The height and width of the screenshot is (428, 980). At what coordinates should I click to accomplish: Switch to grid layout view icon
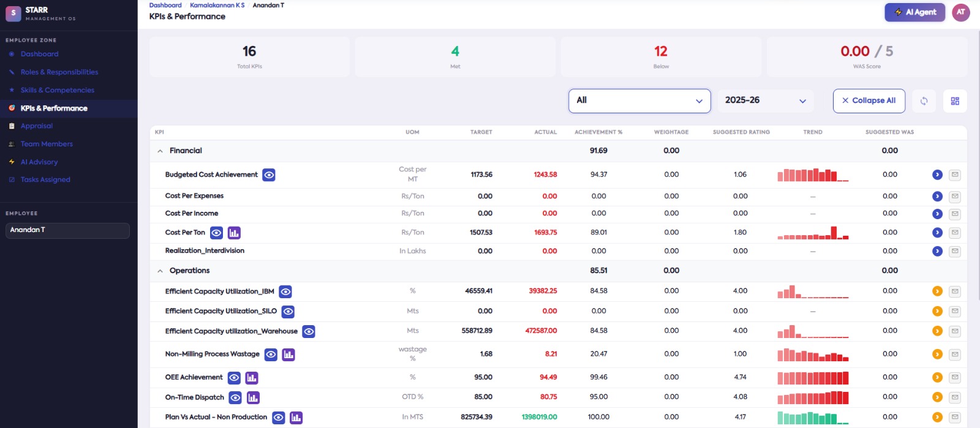[955, 101]
